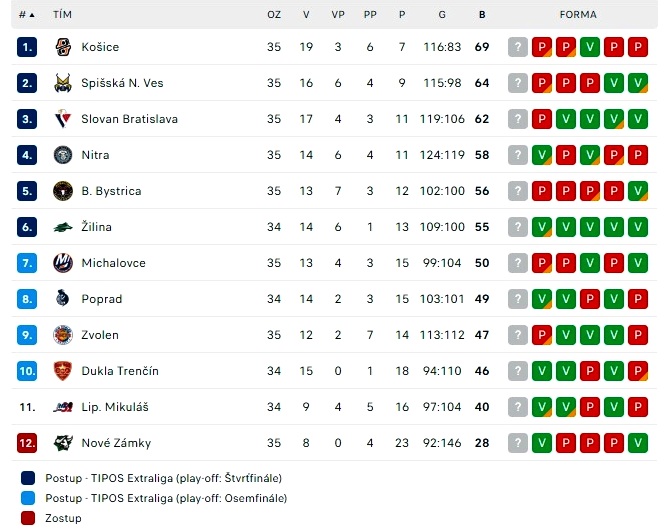The height and width of the screenshot is (532, 666).
Task: Click the Spišská N. Ves team logo
Action: coord(63,83)
